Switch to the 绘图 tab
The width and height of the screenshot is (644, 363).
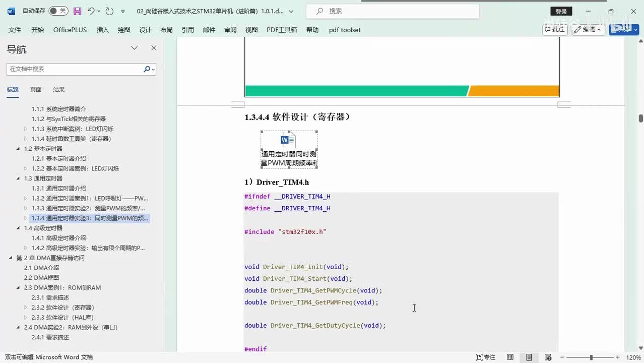124,30
